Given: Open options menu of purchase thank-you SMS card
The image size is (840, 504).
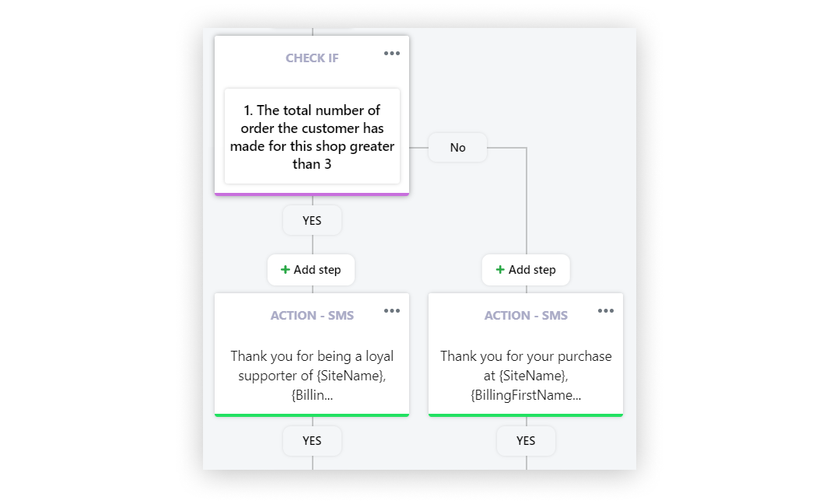Looking at the screenshot, I should click(605, 310).
